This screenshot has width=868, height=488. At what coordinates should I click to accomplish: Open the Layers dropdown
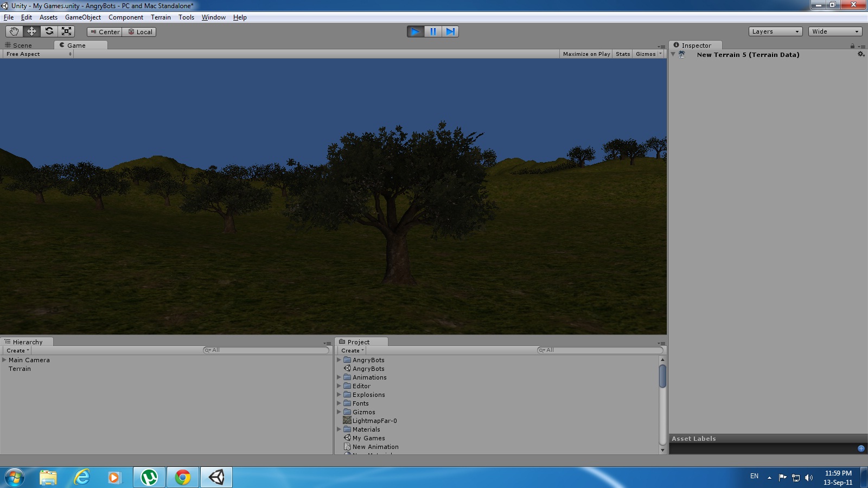coord(775,31)
